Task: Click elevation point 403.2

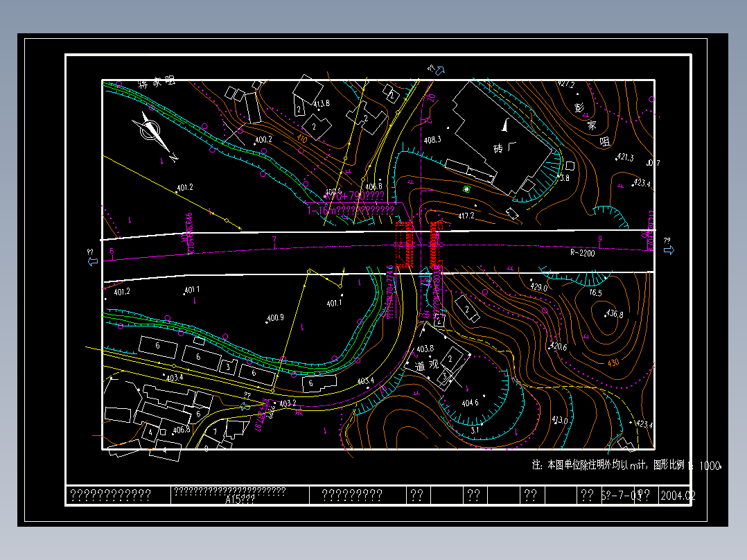Action: [x=288, y=403]
